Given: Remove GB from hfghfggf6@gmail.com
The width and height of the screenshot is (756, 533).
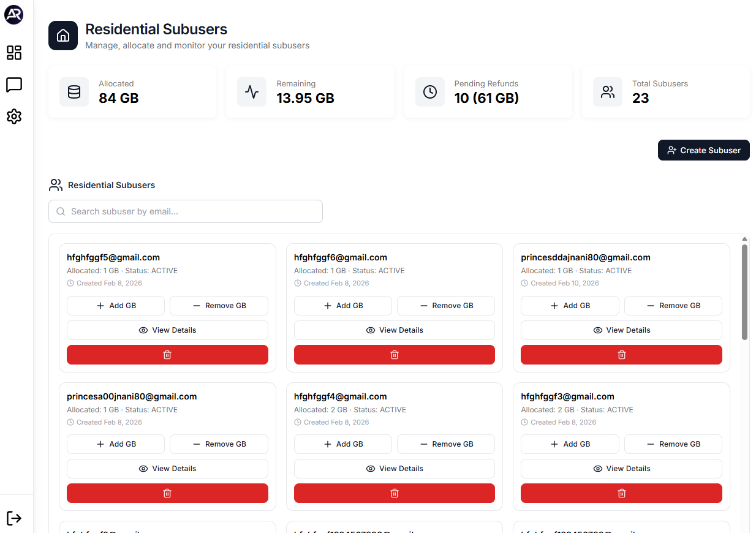Looking at the screenshot, I should pos(446,306).
